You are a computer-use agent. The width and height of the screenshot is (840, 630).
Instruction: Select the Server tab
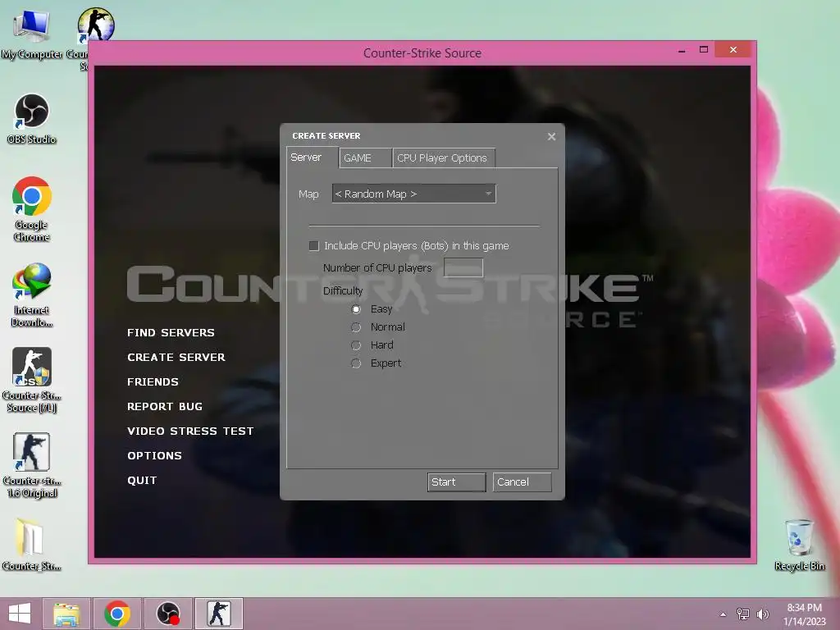click(x=311, y=157)
